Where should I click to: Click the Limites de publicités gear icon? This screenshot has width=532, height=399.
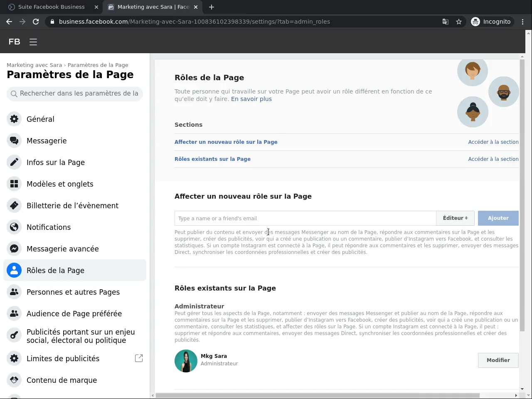click(x=14, y=358)
